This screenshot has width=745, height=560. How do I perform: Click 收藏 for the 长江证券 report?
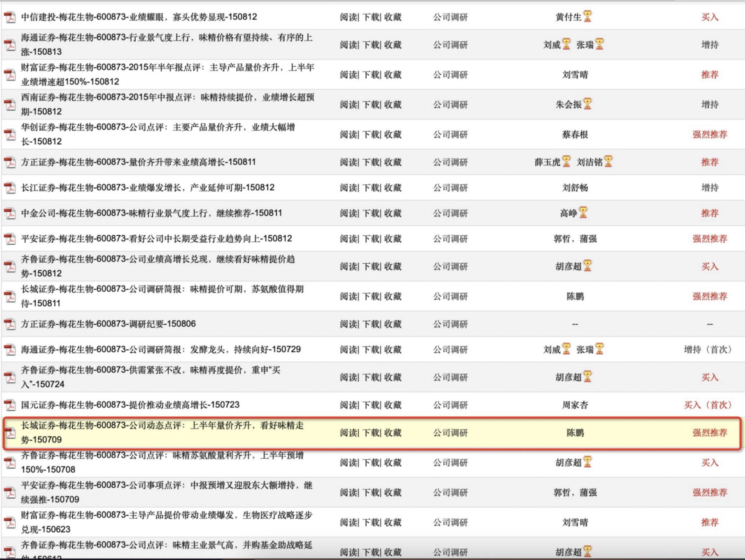pyautogui.click(x=393, y=188)
